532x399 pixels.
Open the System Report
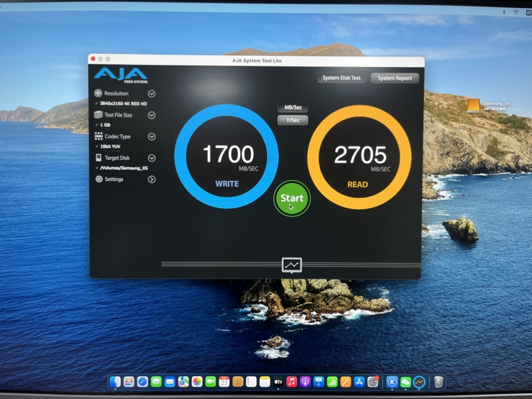pos(394,78)
